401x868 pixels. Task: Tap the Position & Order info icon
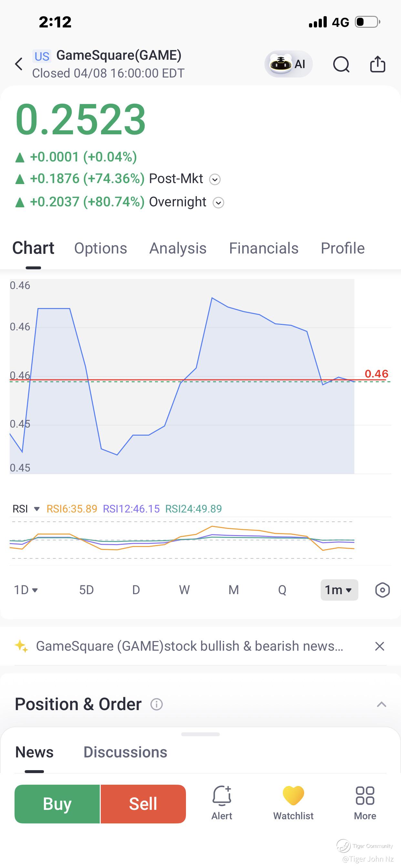click(x=156, y=704)
